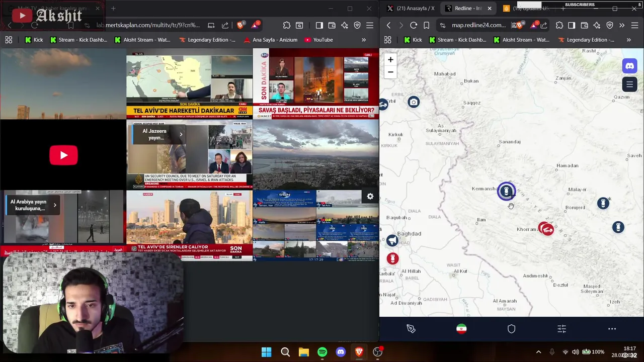Open Discord from the taskbar
This screenshot has height=362, width=644.
point(341,352)
